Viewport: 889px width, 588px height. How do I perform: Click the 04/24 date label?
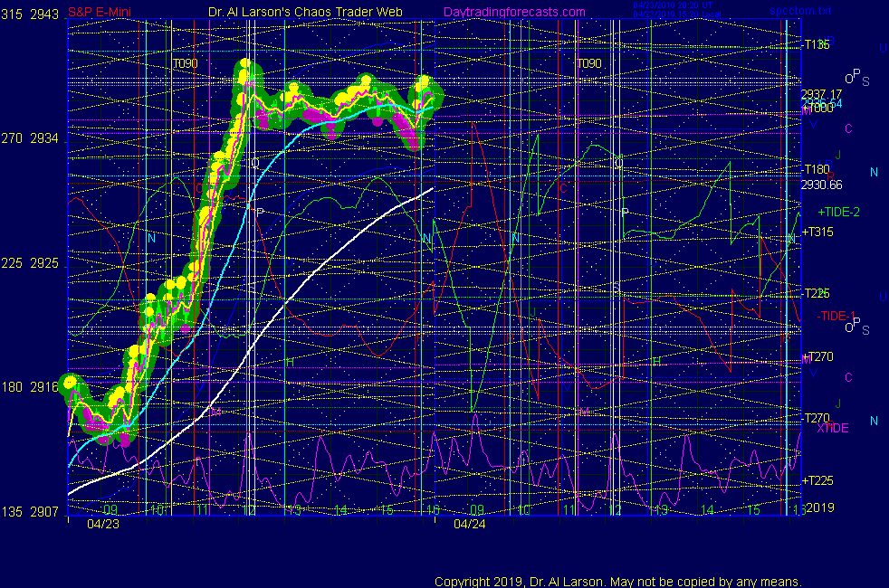470,524
